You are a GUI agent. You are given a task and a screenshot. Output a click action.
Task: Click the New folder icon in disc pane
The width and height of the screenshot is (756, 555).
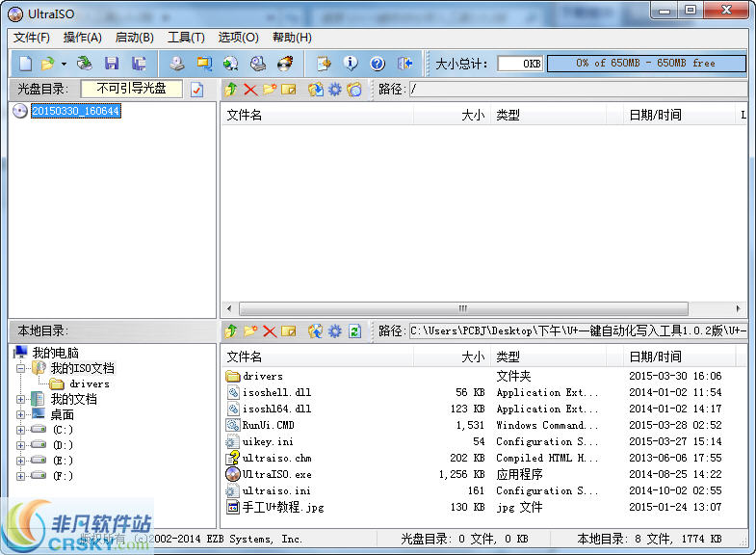(x=270, y=90)
